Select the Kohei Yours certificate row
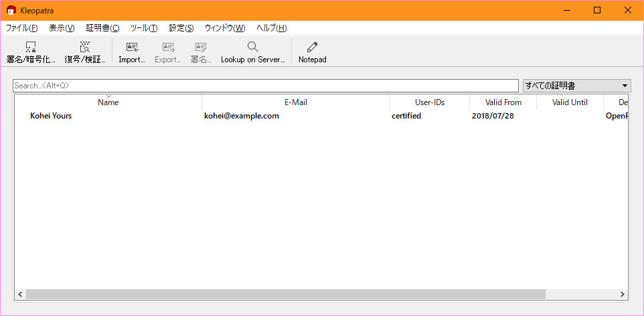 click(x=321, y=116)
